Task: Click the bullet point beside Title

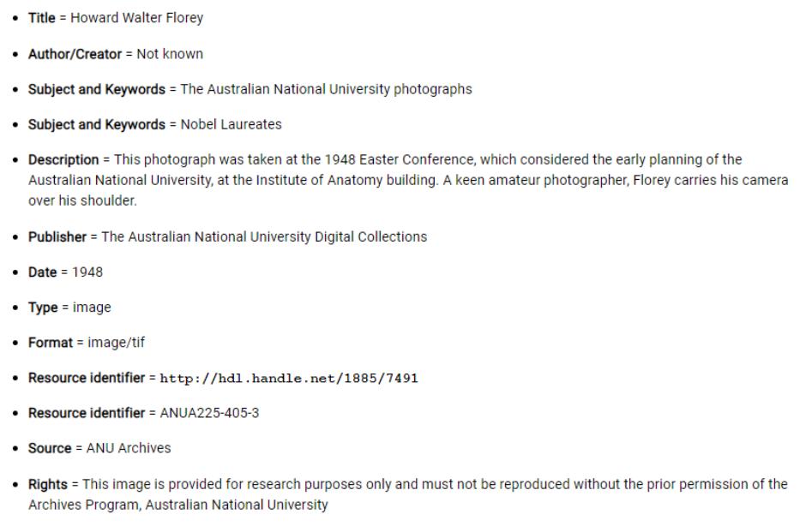Action: click(16, 18)
